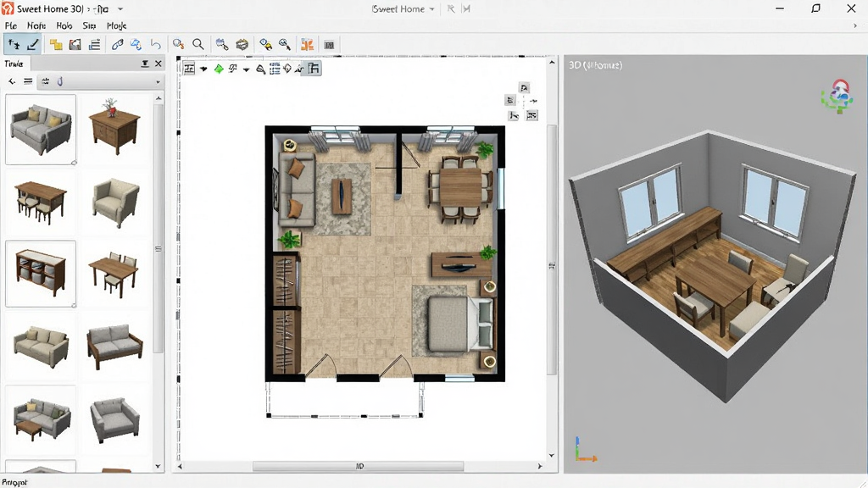This screenshot has width=868, height=488.
Task: Click the floor plan icon in plan toolbar
Action: (189, 69)
